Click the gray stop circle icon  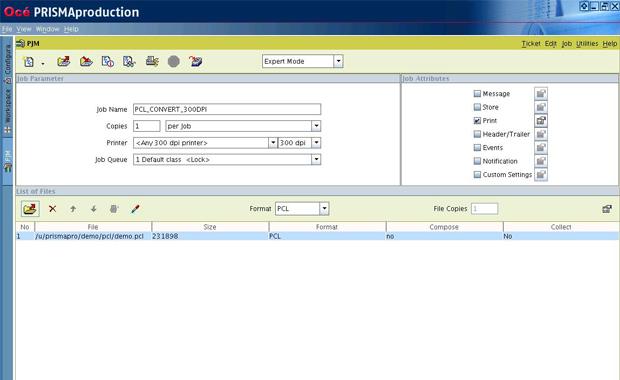pyautogui.click(x=174, y=61)
